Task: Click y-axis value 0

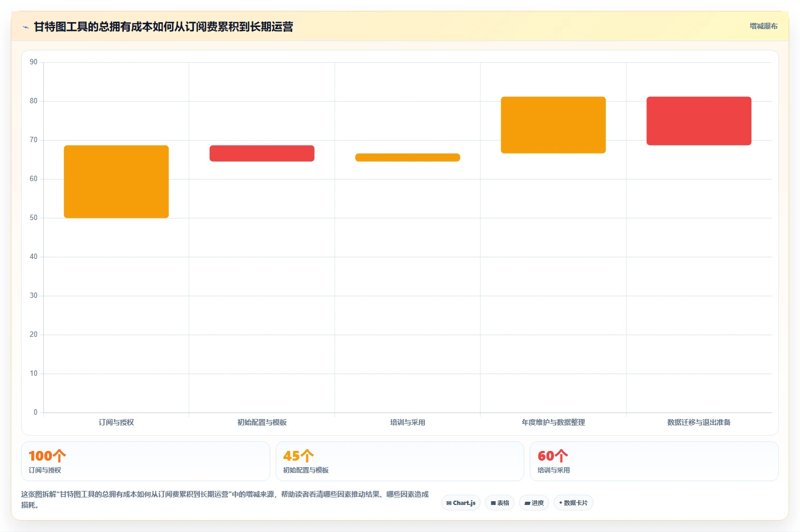Action: (36, 413)
